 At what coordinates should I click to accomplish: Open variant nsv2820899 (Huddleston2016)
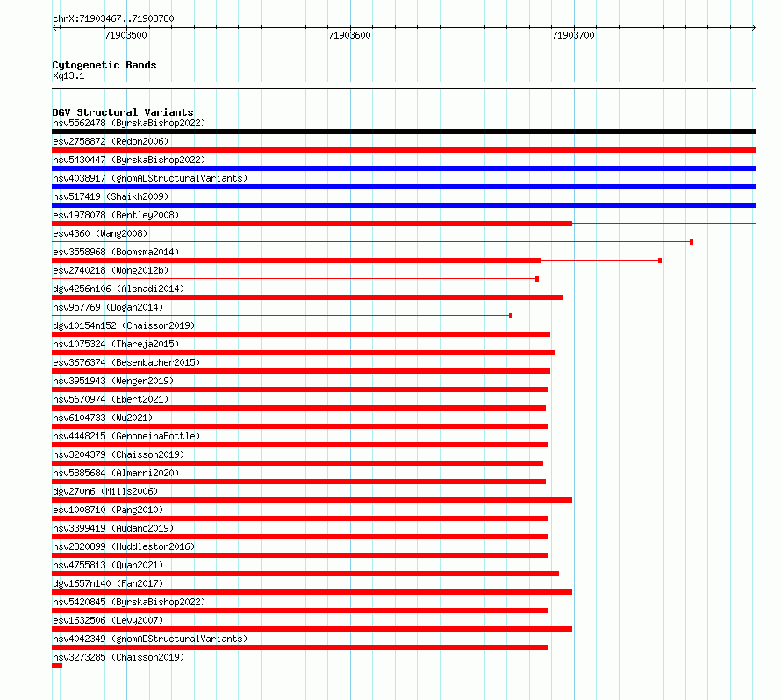124,546
